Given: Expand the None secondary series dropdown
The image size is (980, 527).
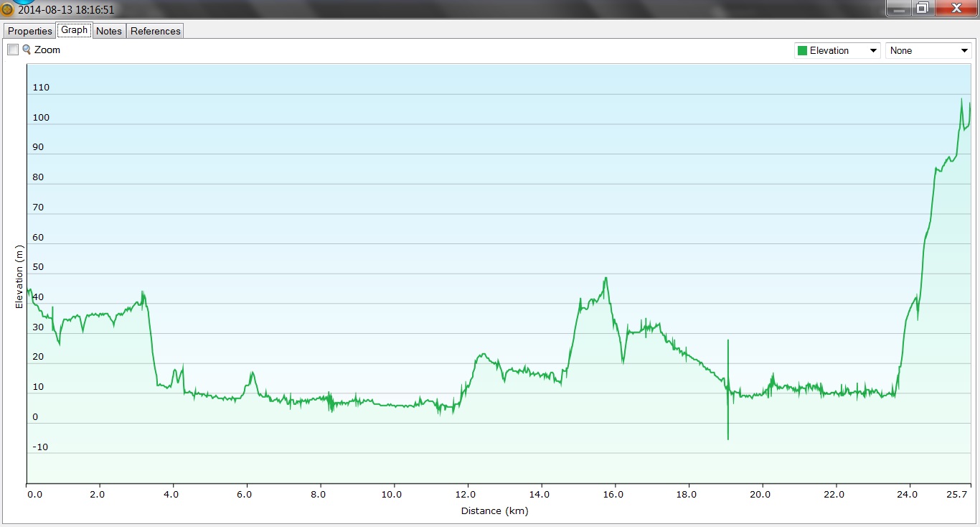Looking at the screenshot, I should pyautogui.click(x=928, y=51).
